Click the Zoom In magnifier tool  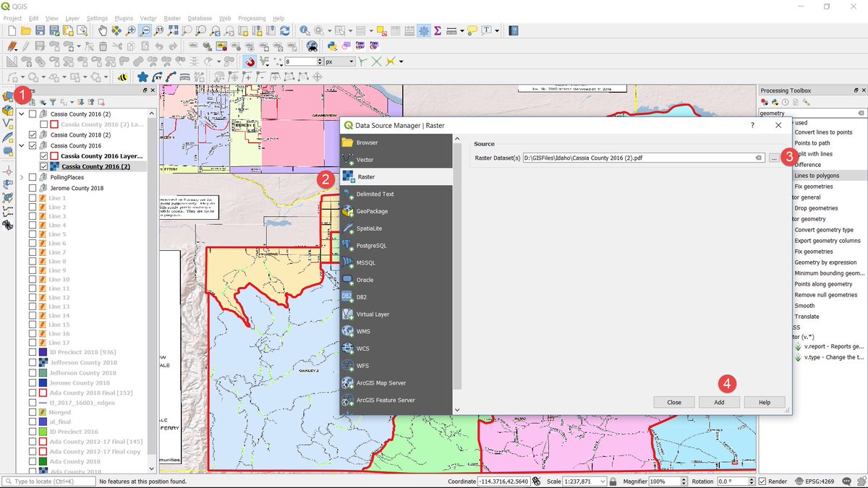[130, 30]
